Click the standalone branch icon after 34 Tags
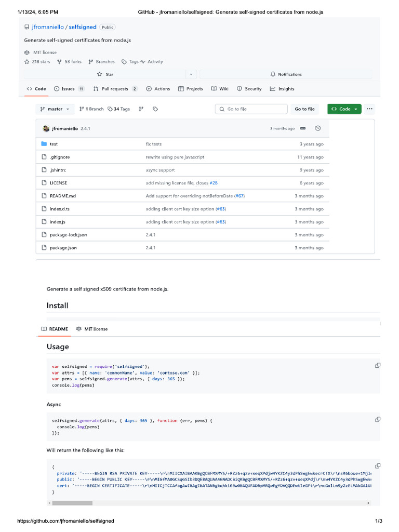Viewport: 399px width, 532px height. [141, 109]
